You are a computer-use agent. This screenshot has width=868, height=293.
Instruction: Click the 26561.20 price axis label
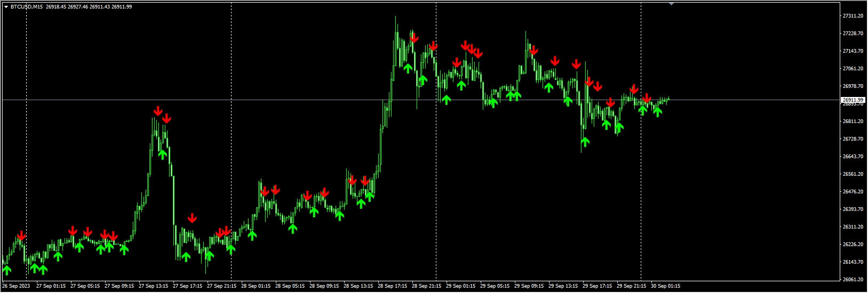(x=853, y=174)
